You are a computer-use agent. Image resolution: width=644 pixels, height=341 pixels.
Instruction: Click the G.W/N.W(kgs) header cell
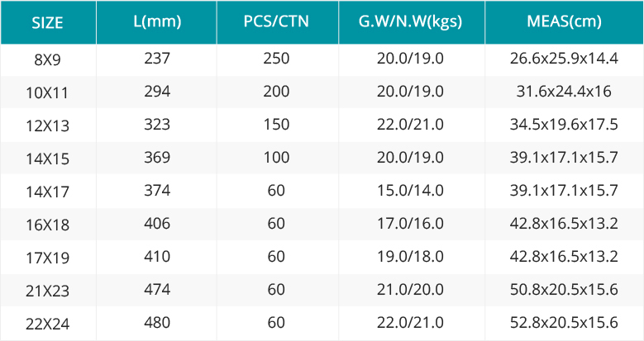pos(412,22)
